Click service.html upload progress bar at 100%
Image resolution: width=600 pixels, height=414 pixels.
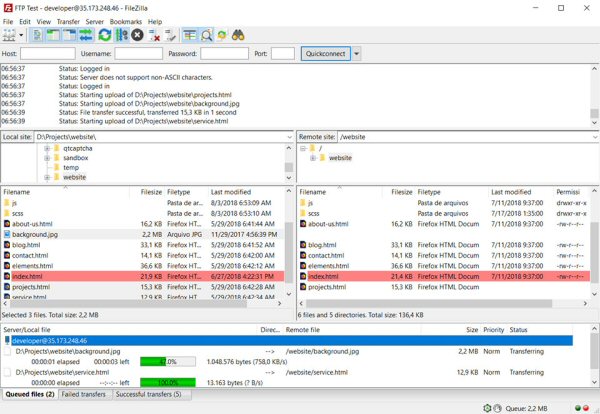pos(168,383)
